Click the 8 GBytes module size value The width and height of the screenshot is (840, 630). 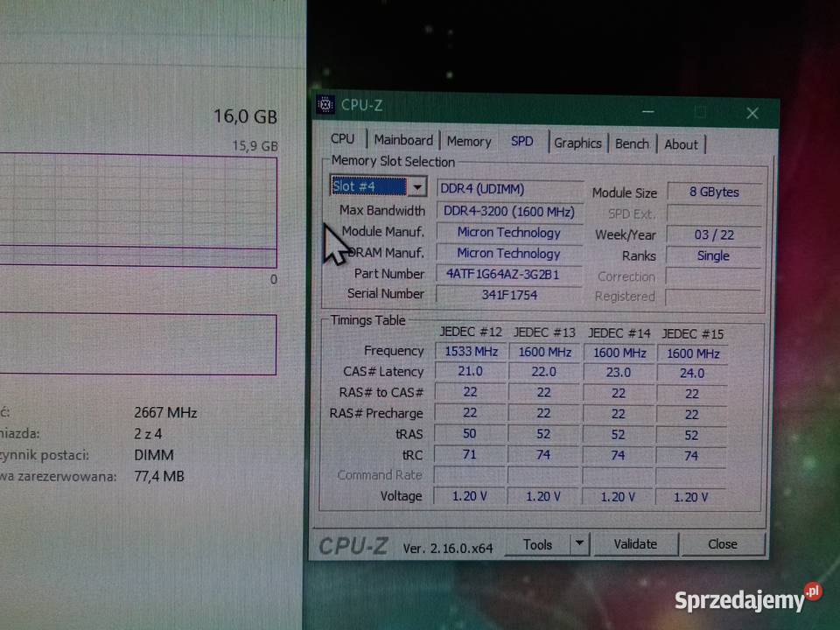pyautogui.click(x=714, y=192)
